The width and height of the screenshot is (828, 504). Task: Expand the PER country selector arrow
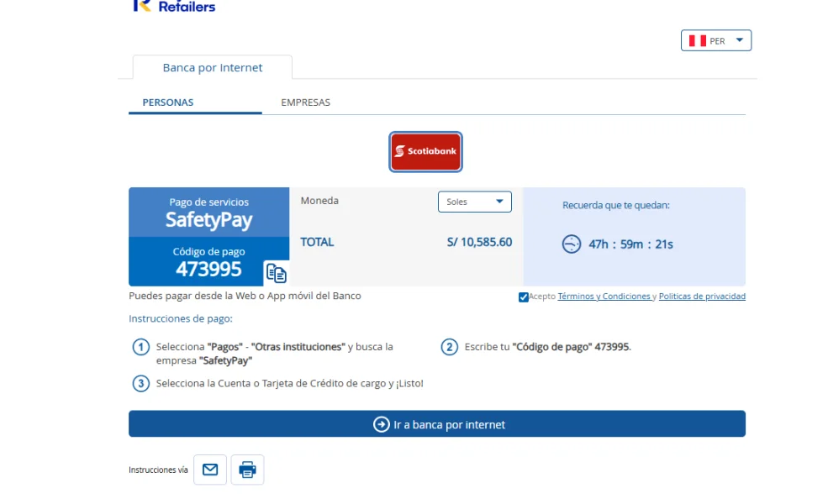(x=739, y=40)
